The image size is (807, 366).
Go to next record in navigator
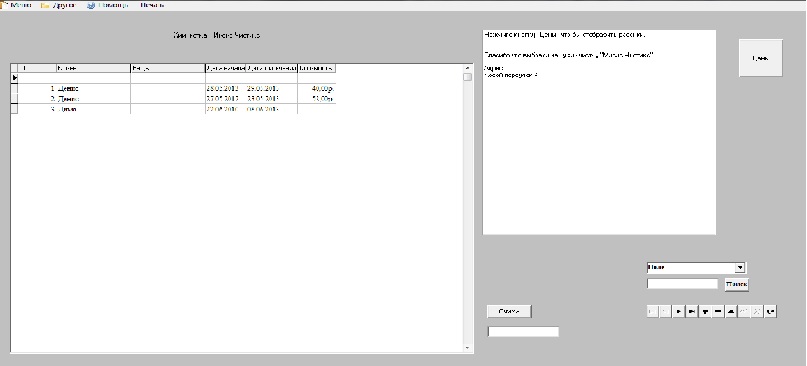(x=679, y=311)
